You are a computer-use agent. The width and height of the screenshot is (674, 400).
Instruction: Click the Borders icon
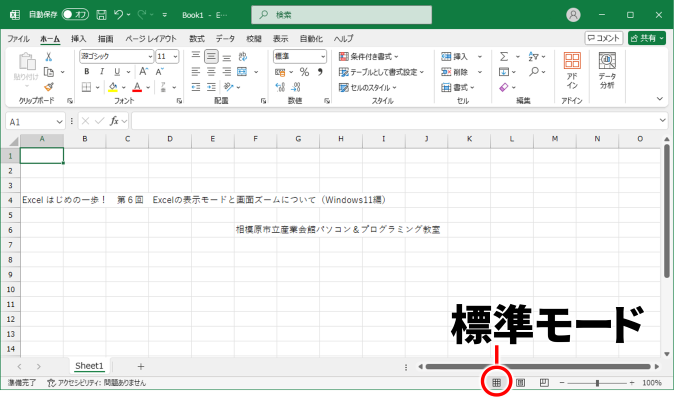point(86,87)
